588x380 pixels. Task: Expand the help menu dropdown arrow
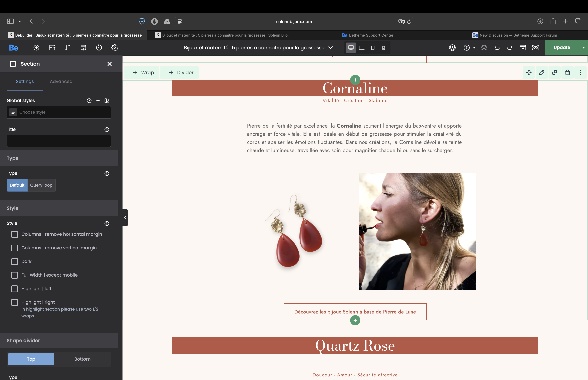(x=474, y=48)
